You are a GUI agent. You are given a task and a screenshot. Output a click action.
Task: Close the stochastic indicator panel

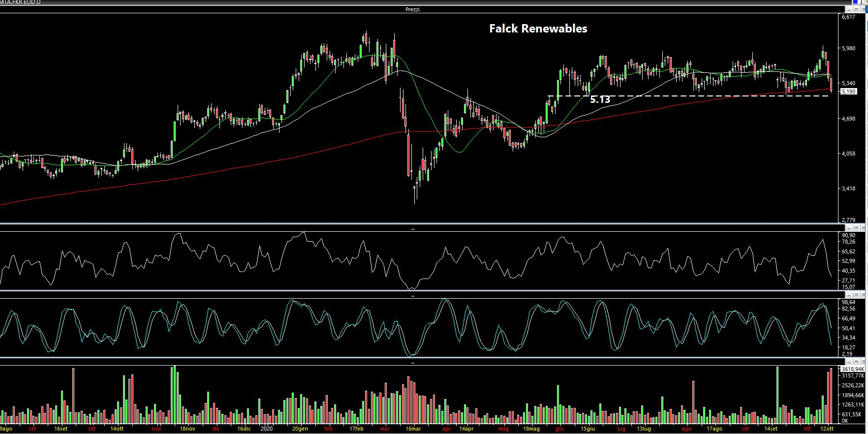coord(863,295)
